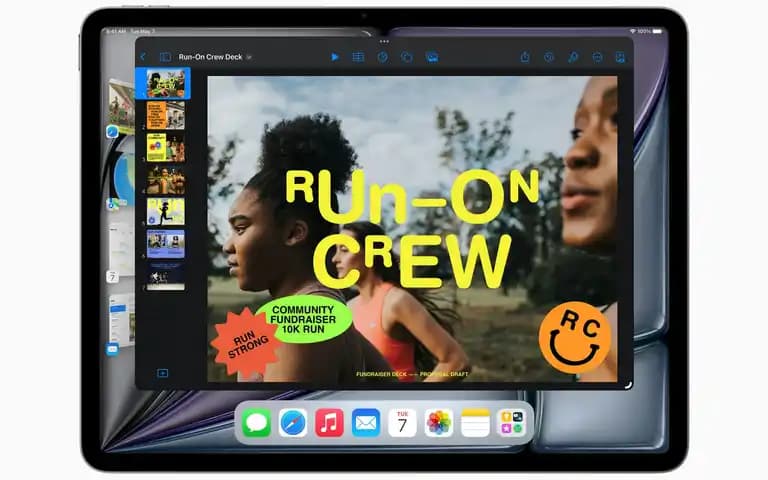Select the orange RC smiley logo
768x480 pixels.
[575, 338]
